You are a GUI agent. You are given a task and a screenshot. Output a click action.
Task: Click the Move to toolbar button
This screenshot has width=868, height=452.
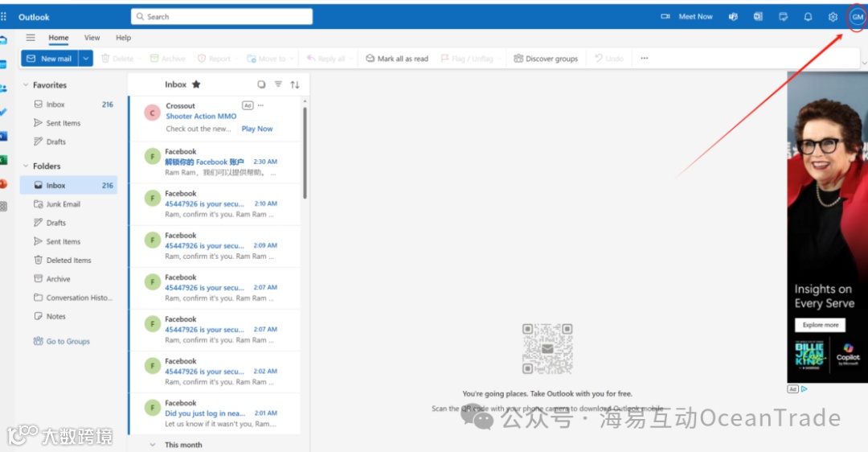[266, 58]
